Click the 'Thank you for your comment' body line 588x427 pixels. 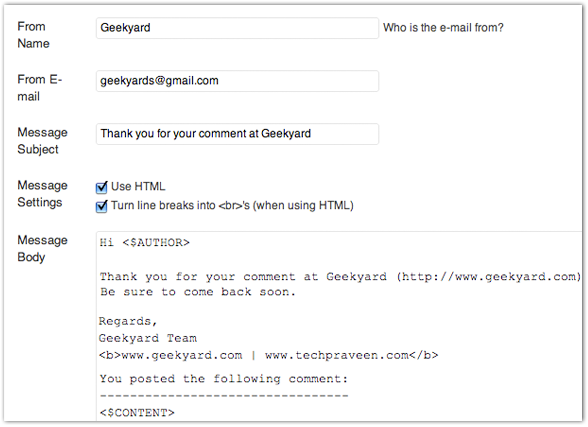coord(340,277)
